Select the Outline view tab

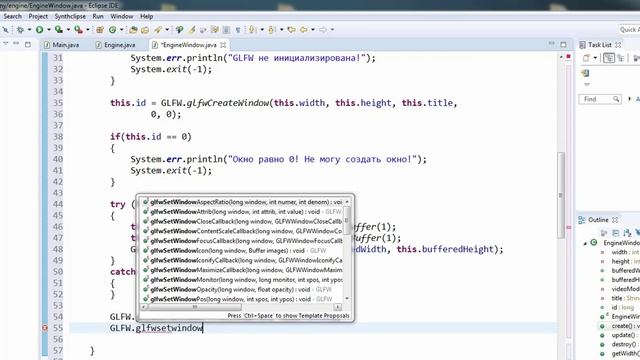(x=598, y=220)
